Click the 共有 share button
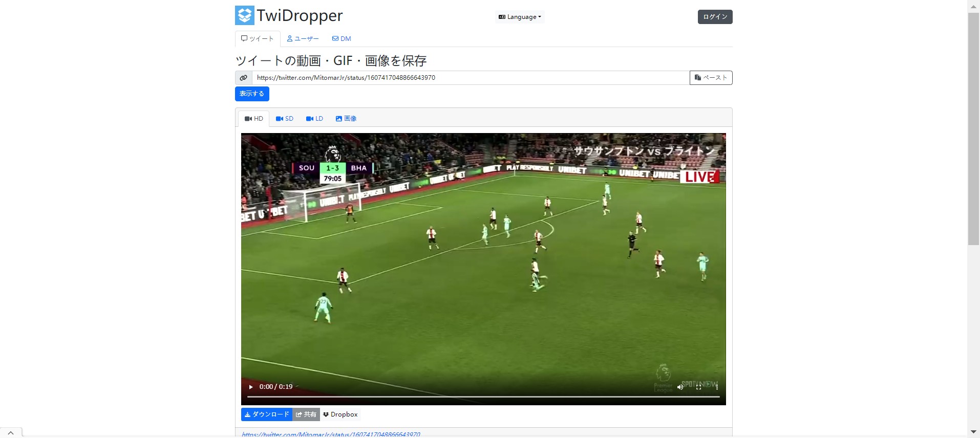This screenshot has height=438, width=980. pyautogui.click(x=306, y=414)
